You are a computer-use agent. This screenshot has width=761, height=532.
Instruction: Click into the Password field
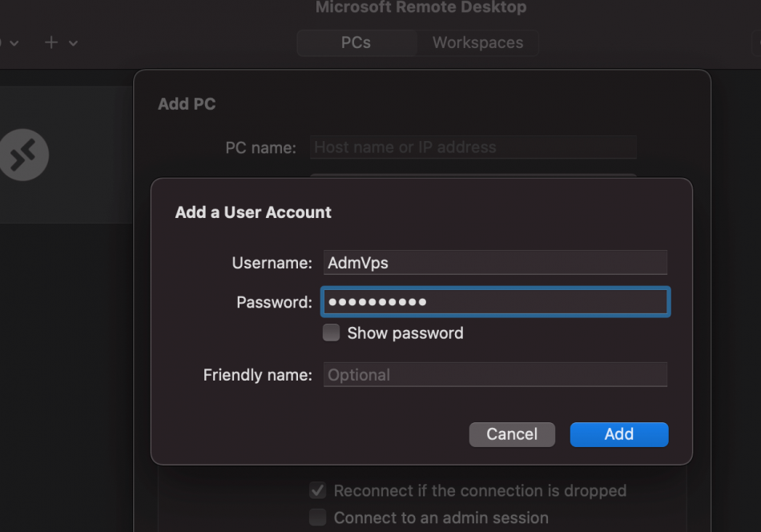pyautogui.click(x=495, y=302)
